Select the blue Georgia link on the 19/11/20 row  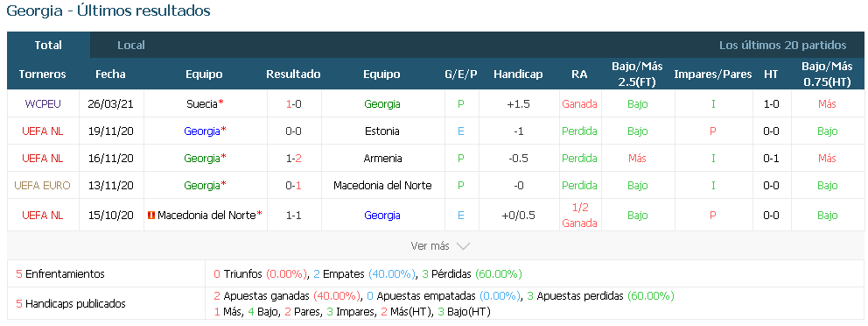tap(202, 131)
